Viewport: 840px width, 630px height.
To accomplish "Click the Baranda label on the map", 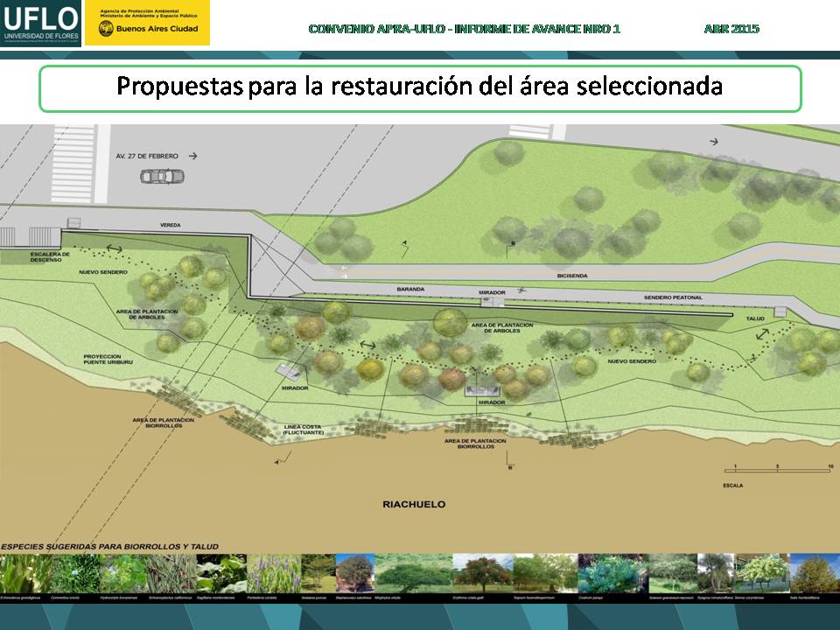I will point(410,288).
